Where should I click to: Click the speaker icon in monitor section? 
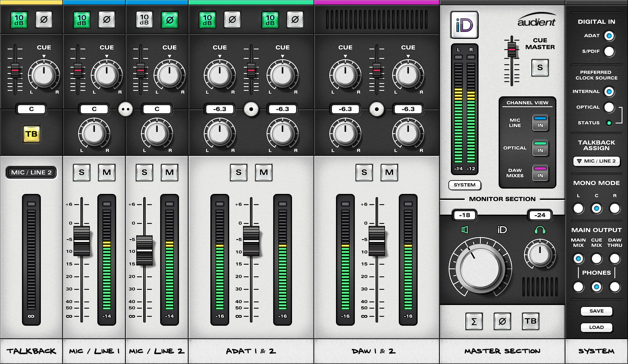point(465,230)
